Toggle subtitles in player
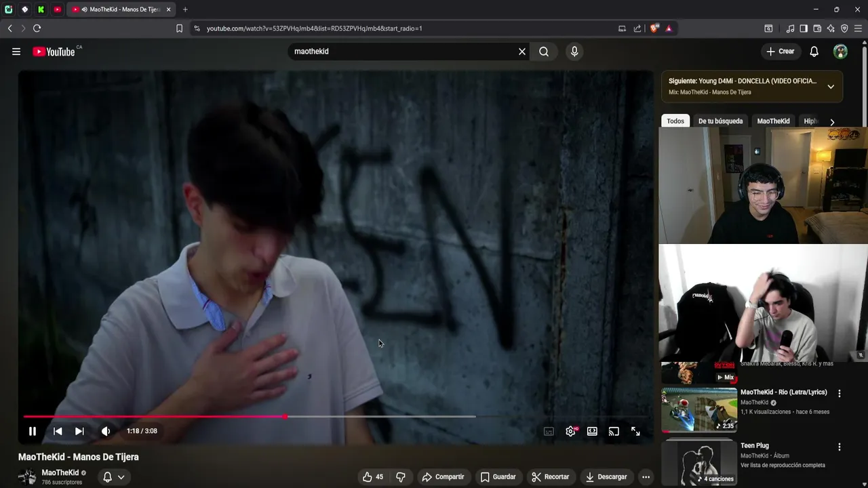Screen dimensions: 868x488 (549, 431)
